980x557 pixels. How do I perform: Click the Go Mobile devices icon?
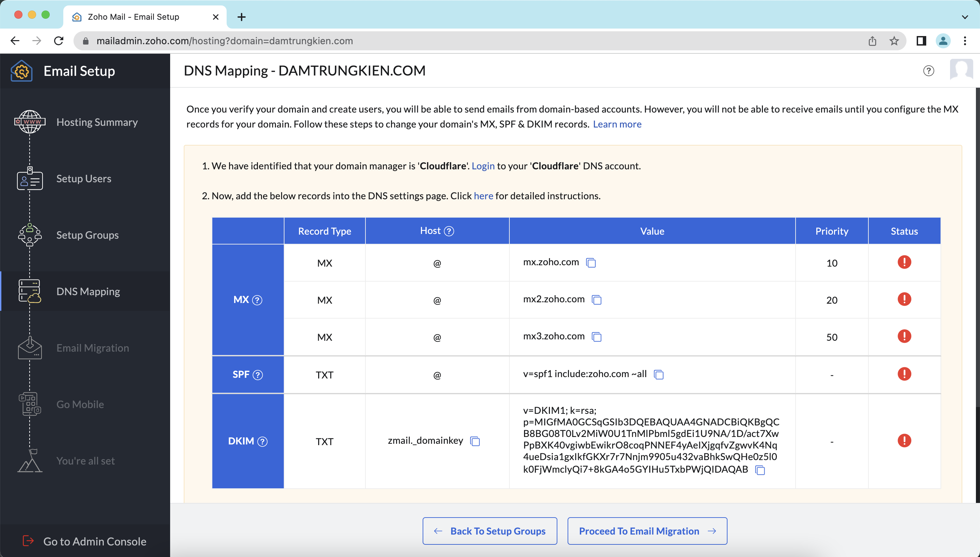(x=30, y=404)
